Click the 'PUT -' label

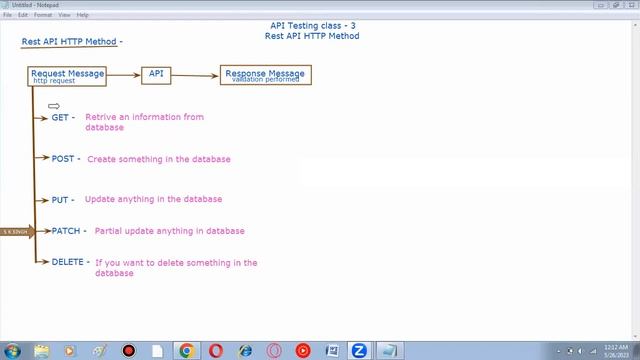coord(63,200)
